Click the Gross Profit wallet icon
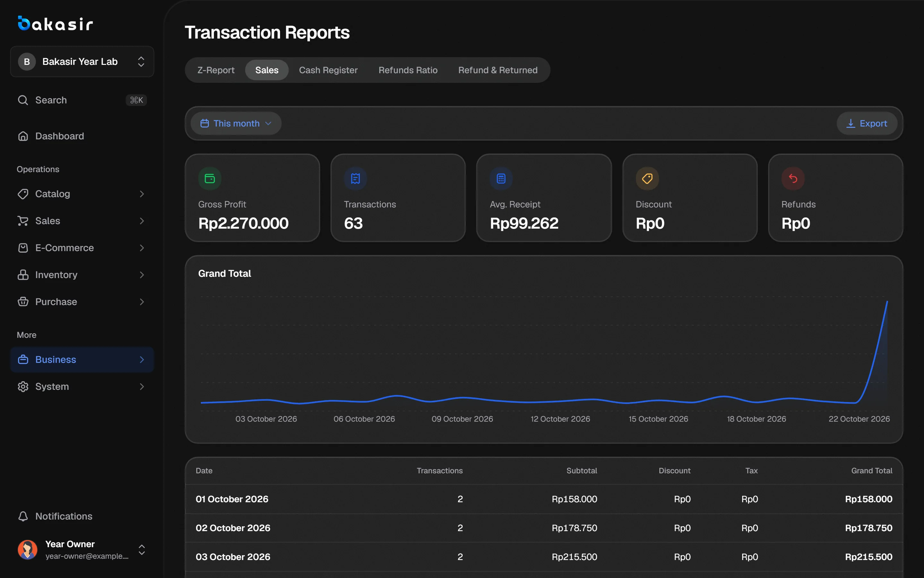Image resolution: width=924 pixels, height=578 pixels. 210,179
